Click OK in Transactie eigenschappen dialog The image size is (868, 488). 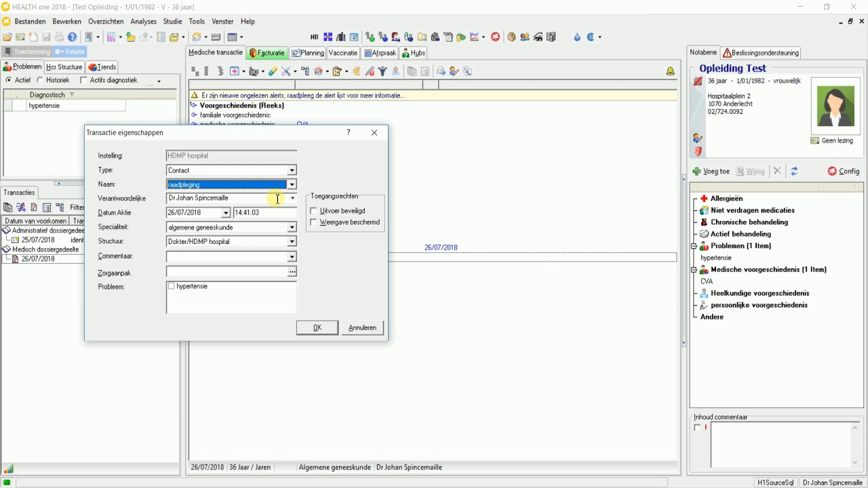click(317, 328)
